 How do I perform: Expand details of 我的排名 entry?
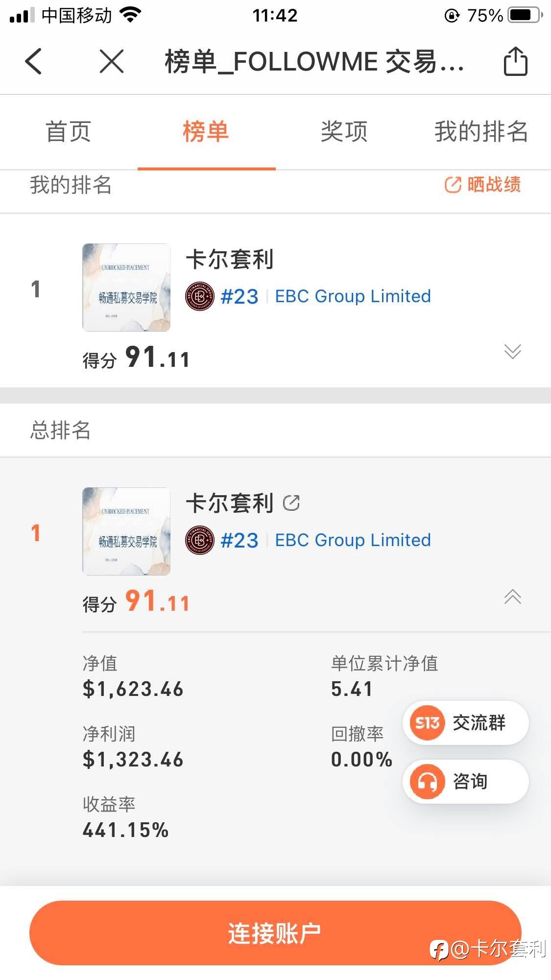[x=512, y=351]
